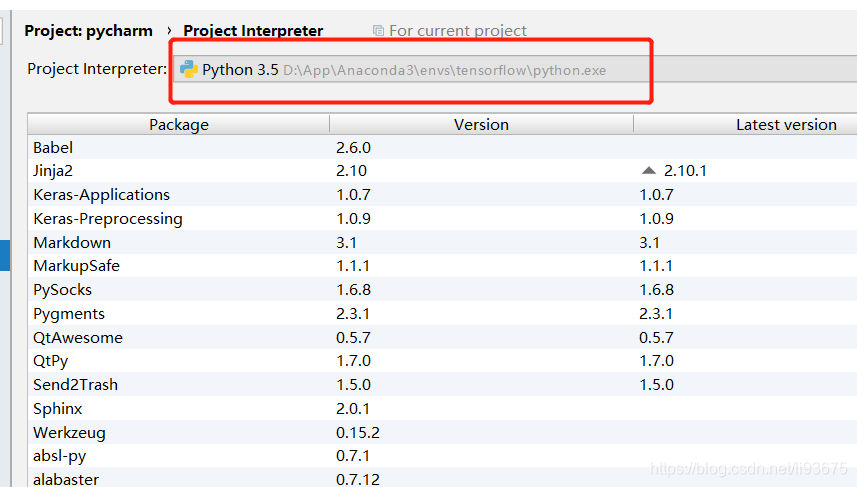The image size is (857, 487).
Task: Select the absl-py package row
Action: tap(442, 456)
